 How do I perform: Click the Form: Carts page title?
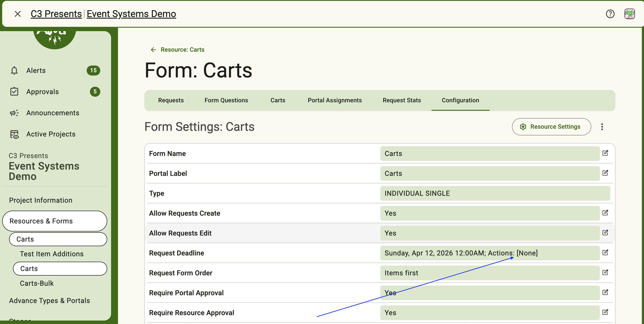click(x=198, y=70)
